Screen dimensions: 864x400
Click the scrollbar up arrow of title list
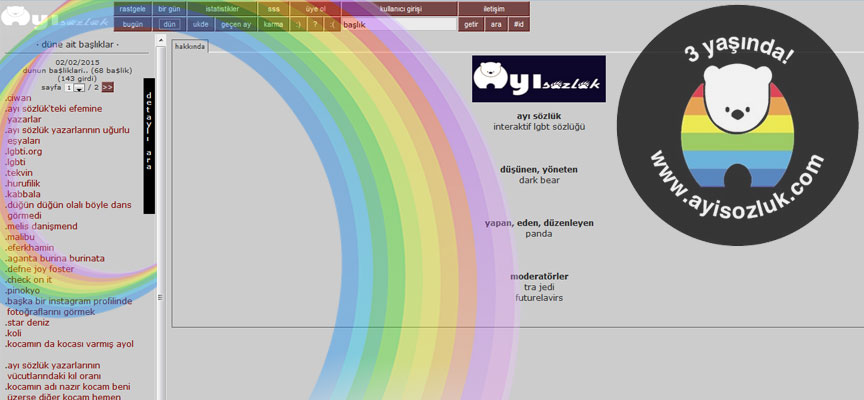pyautogui.click(x=161, y=40)
